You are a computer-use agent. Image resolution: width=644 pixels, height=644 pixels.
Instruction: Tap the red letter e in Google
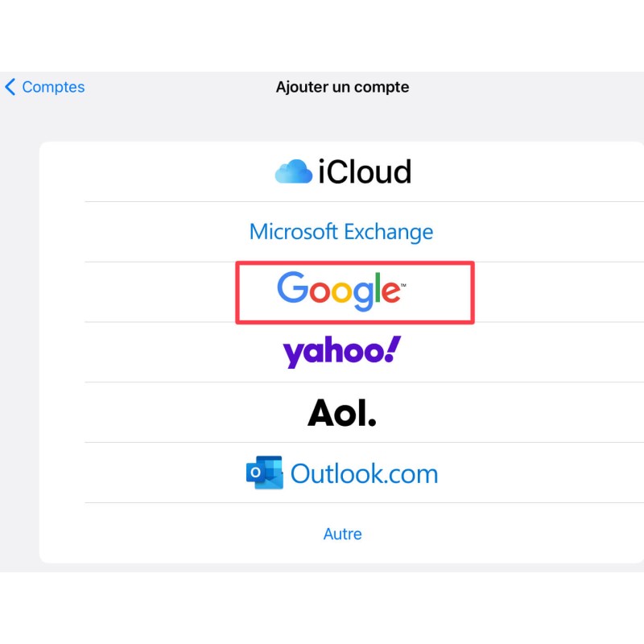(390, 291)
